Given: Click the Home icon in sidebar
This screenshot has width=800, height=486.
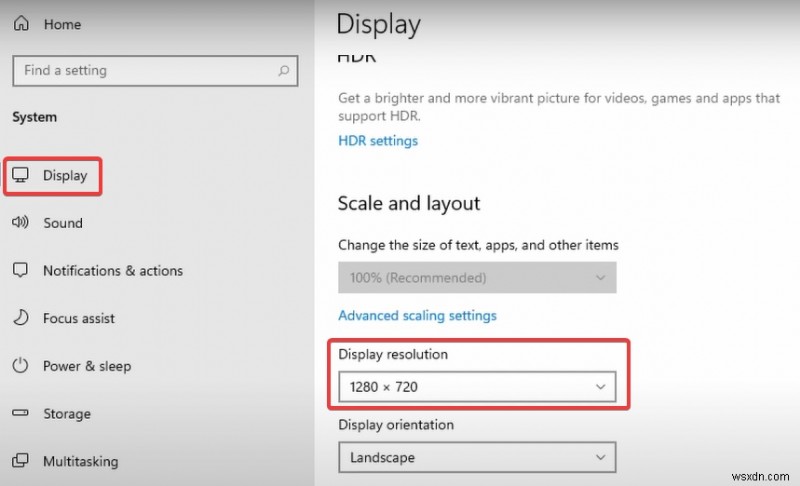Looking at the screenshot, I should (x=20, y=24).
